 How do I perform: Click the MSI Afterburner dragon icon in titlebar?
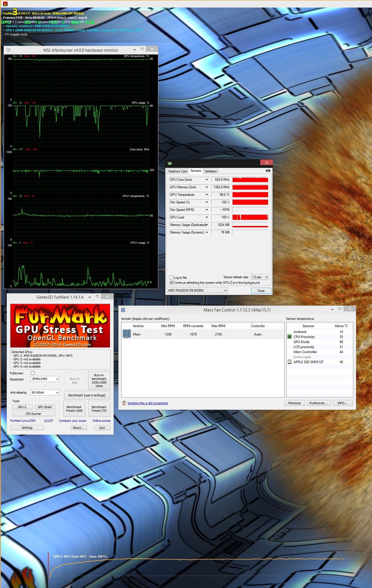8,50
